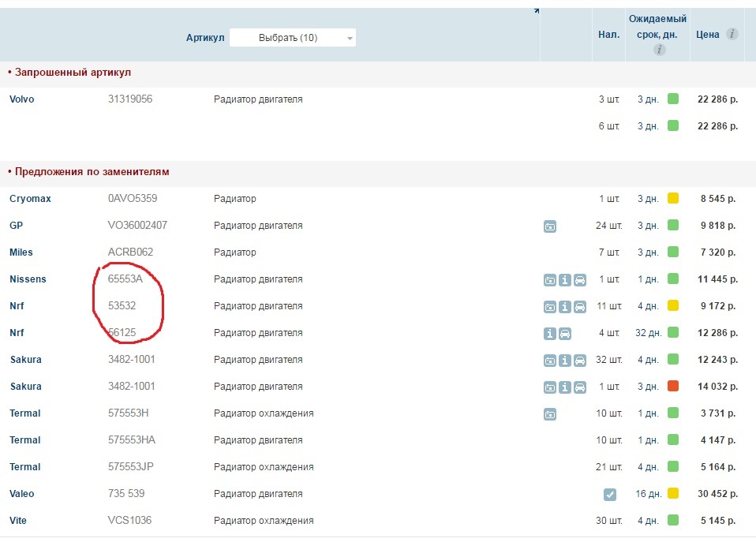Click article number 0AVO5359

pos(132,199)
